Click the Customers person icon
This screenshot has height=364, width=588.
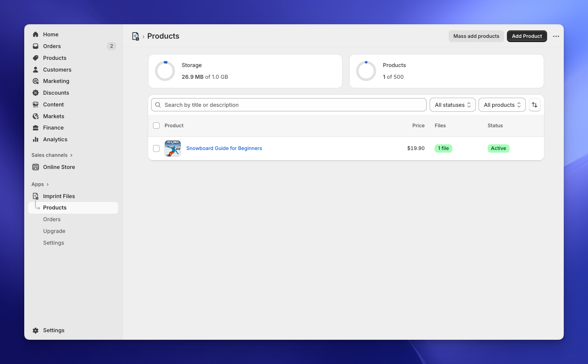tap(36, 70)
